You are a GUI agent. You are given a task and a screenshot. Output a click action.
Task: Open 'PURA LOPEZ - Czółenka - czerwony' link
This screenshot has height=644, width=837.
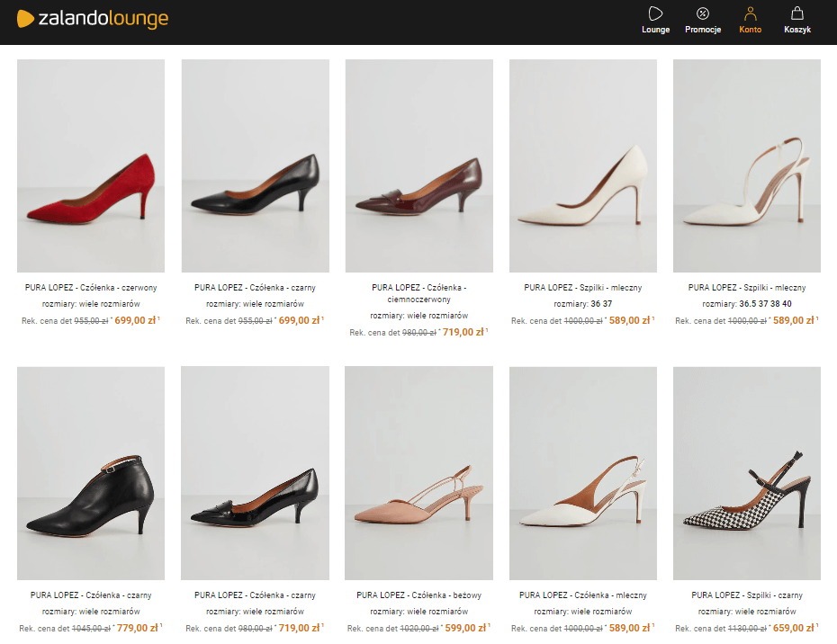pos(90,289)
